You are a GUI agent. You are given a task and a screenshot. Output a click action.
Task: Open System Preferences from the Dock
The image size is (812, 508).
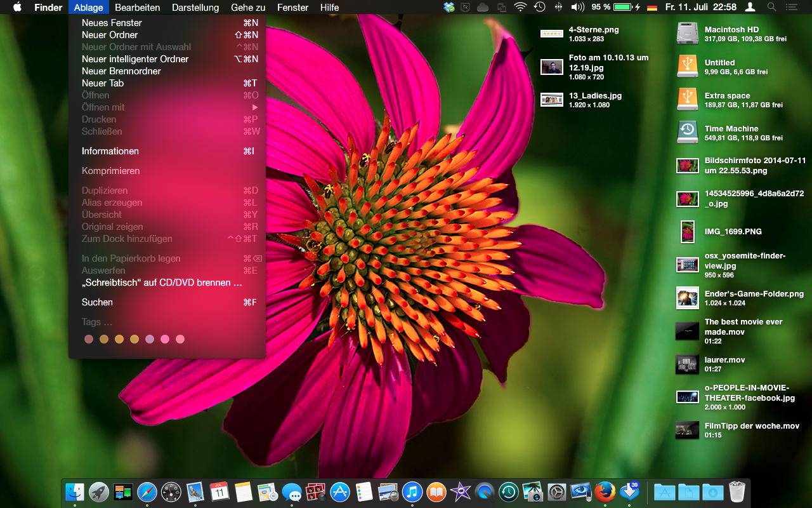point(556,492)
